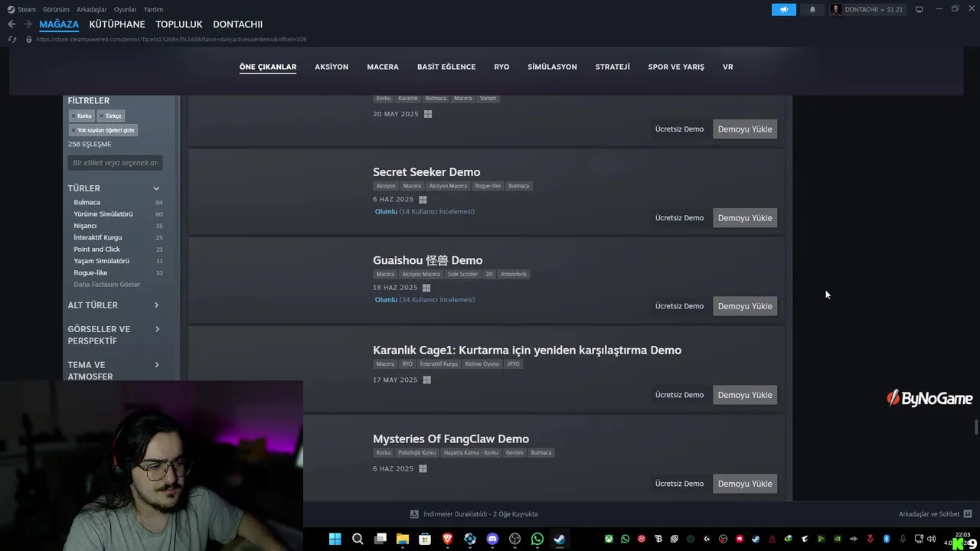This screenshot has height=551, width=980.
Task: Switch to the TOPLULUK section
Action: (179, 24)
